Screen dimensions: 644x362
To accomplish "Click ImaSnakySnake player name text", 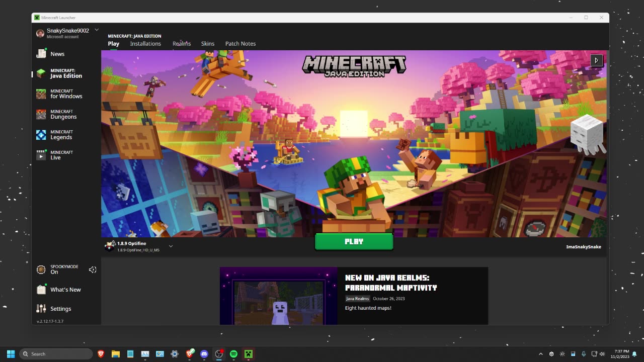I will (x=584, y=247).
